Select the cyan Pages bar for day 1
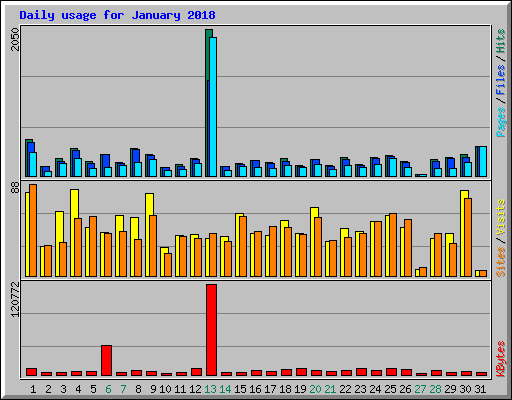This screenshot has height=400, width=512. (33, 164)
